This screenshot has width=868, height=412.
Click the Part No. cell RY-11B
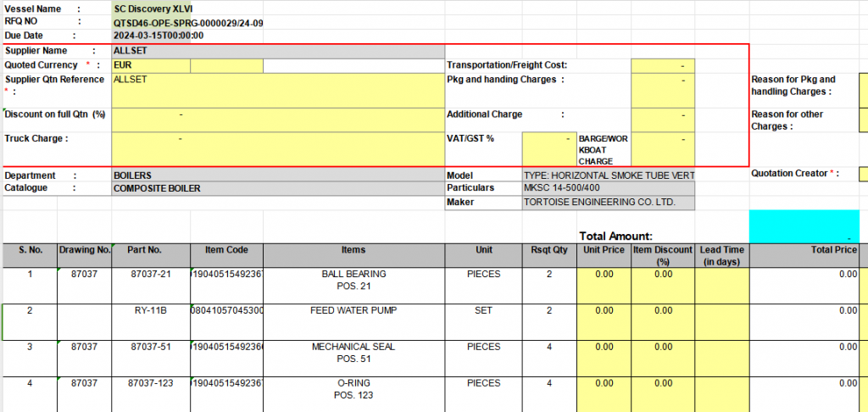(x=149, y=311)
